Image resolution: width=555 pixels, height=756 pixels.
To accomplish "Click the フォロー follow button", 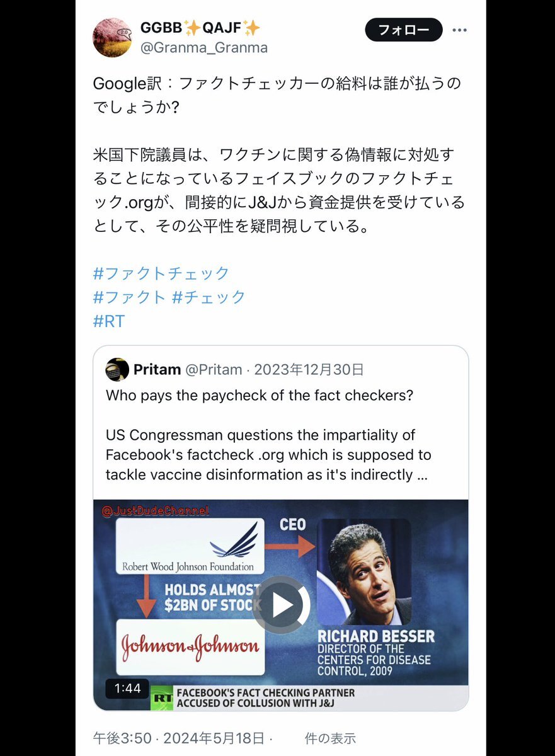I will (403, 30).
